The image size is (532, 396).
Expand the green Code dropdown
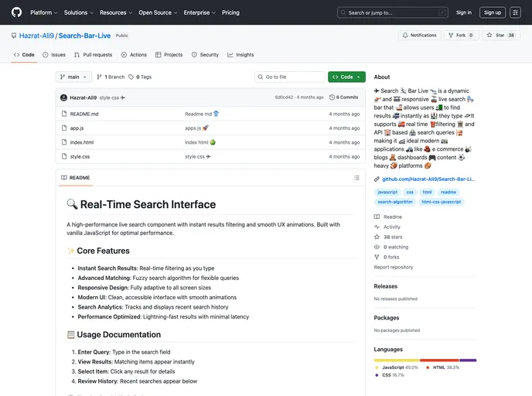pyautogui.click(x=346, y=77)
